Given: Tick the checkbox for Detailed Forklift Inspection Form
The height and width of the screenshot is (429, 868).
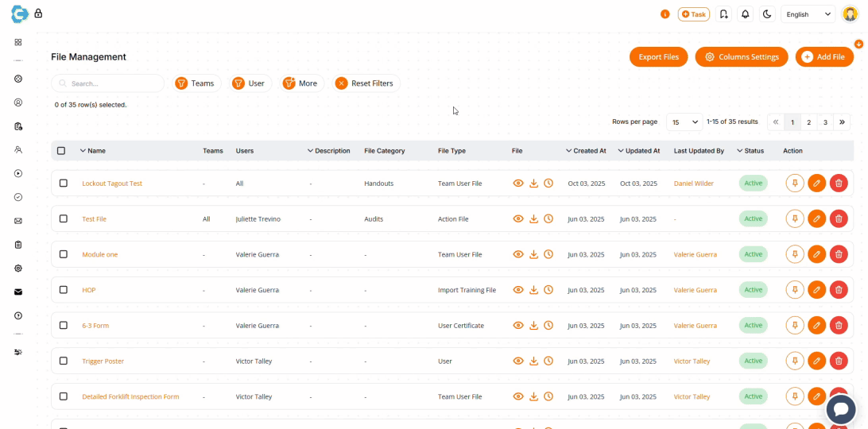Looking at the screenshot, I should click(x=64, y=396).
